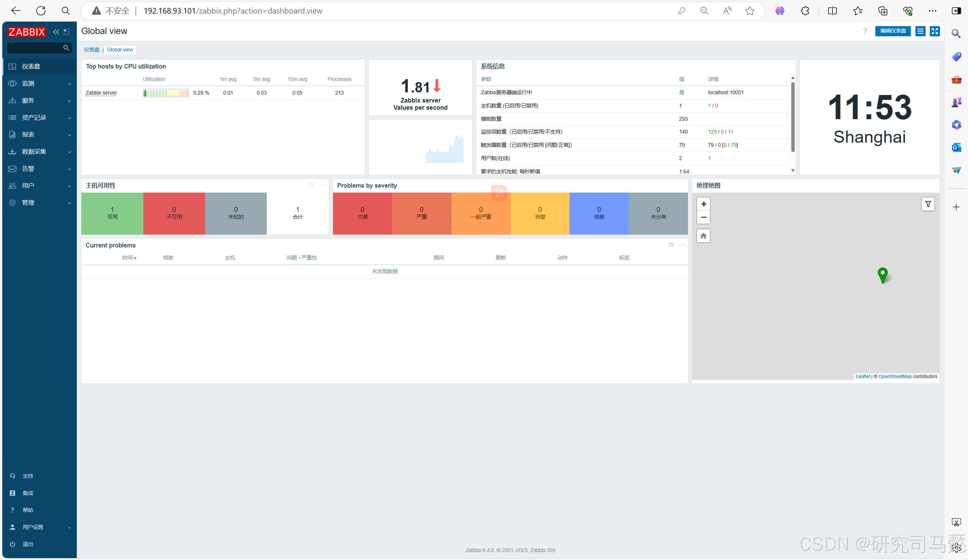Click the CPU utilization bar gauge
This screenshot has height=560, width=968.
click(x=165, y=93)
